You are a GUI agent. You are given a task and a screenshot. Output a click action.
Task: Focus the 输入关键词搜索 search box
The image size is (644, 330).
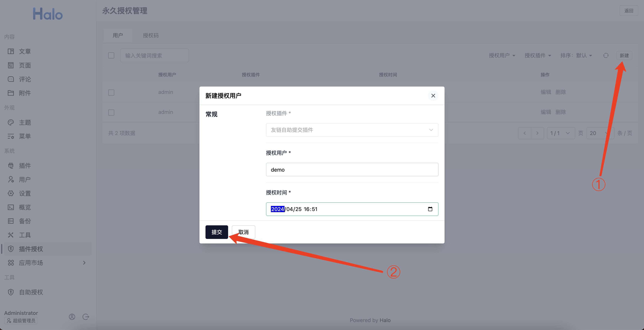154,55
